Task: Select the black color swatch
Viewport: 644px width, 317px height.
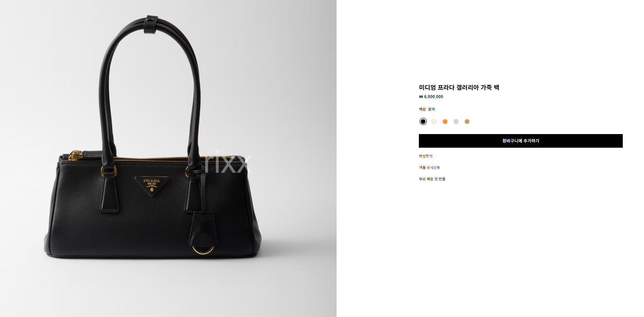Action: pos(423,121)
